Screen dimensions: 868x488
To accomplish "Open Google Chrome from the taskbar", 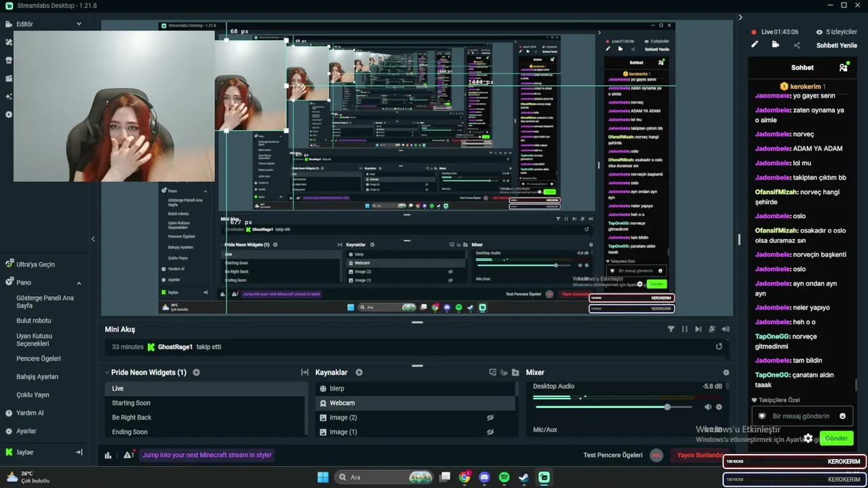I will coord(465,477).
